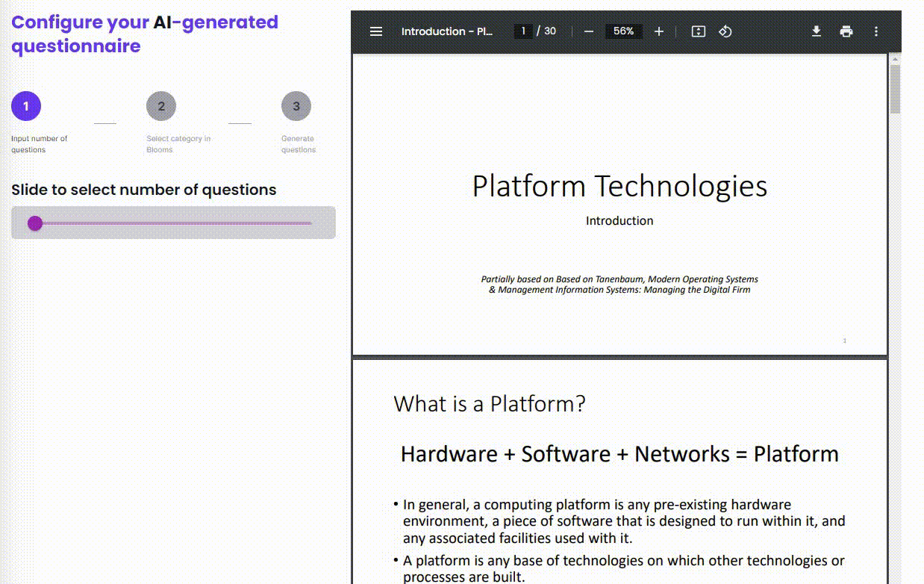Click the purple slider thumb
The width and height of the screenshot is (924, 584).
pyautogui.click(x=35, y=223)
